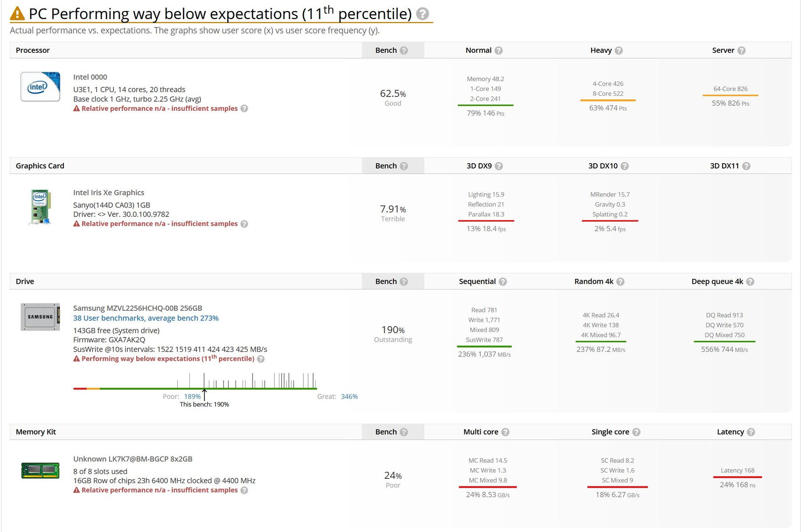Click the Poor 189% score link
Screen dimensions: 801x532
click(x=192, y=396)
